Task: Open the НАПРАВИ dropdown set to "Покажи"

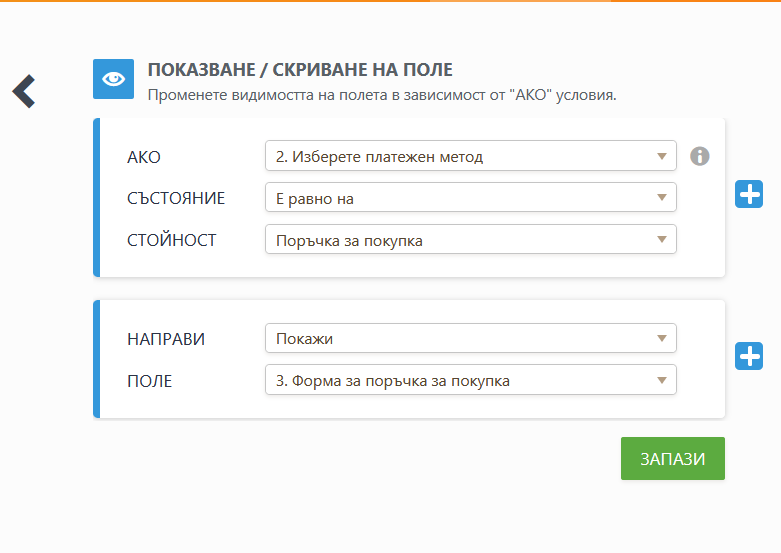Action: coord(470,338)
